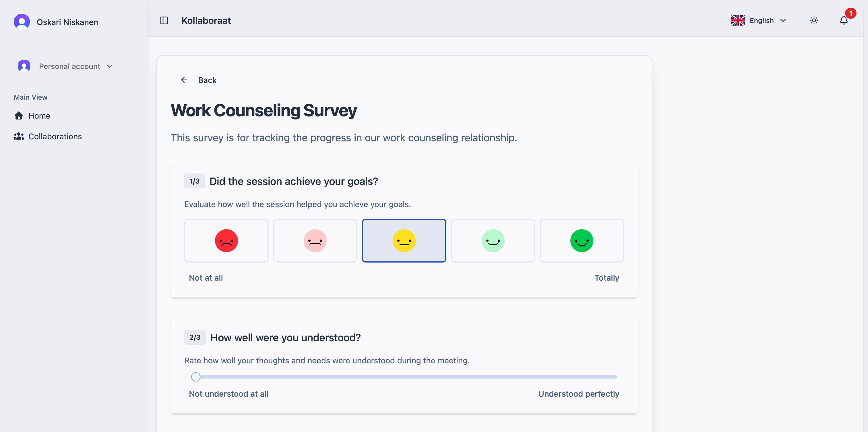Open the English language dropdown
Screen dimensions: 868x432
(x=761, y=21)
